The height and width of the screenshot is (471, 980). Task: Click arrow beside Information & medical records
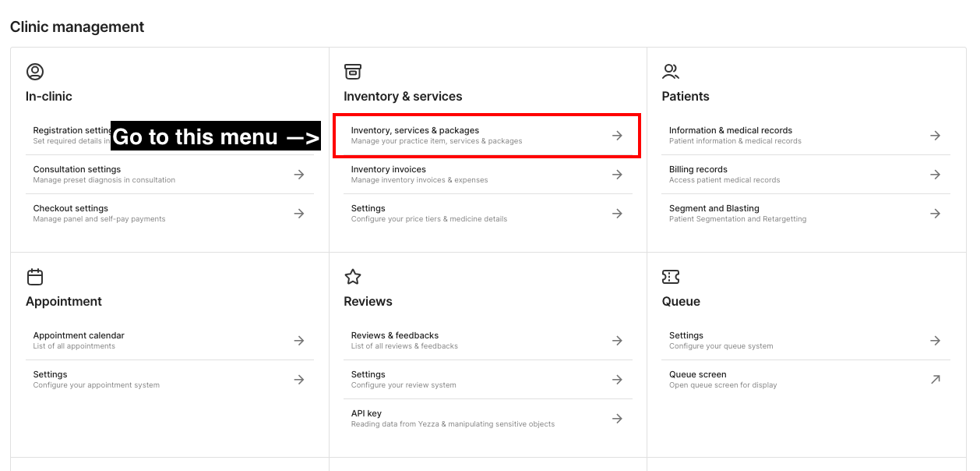tap(936, 136)
